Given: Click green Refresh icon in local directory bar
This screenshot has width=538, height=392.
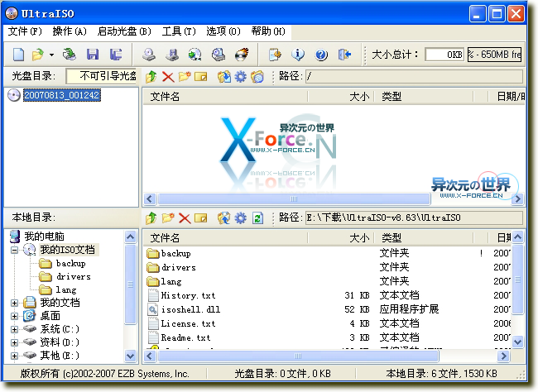Looking at the screenshot, I should 257,218.
